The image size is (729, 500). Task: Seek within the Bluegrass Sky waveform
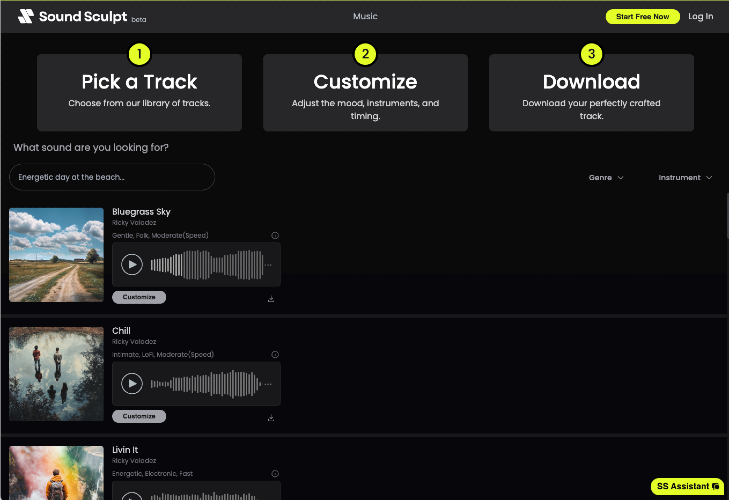(207, 265)
